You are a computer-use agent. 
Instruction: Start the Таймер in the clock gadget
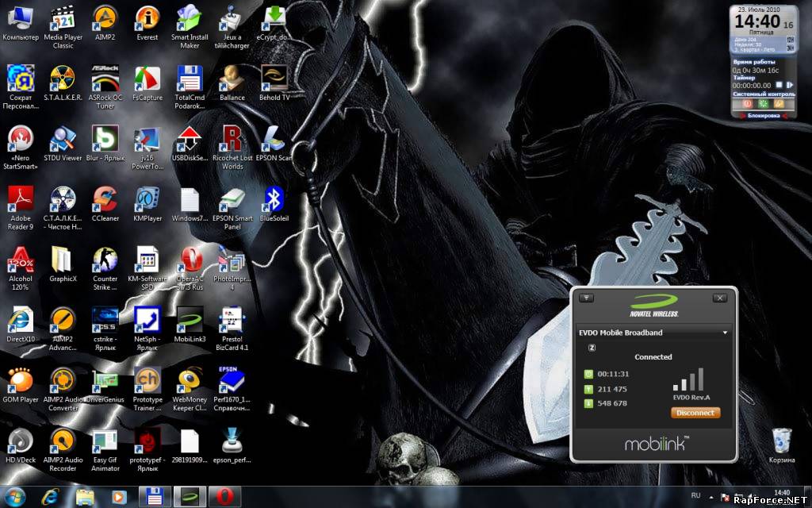[x=789, y=85]
